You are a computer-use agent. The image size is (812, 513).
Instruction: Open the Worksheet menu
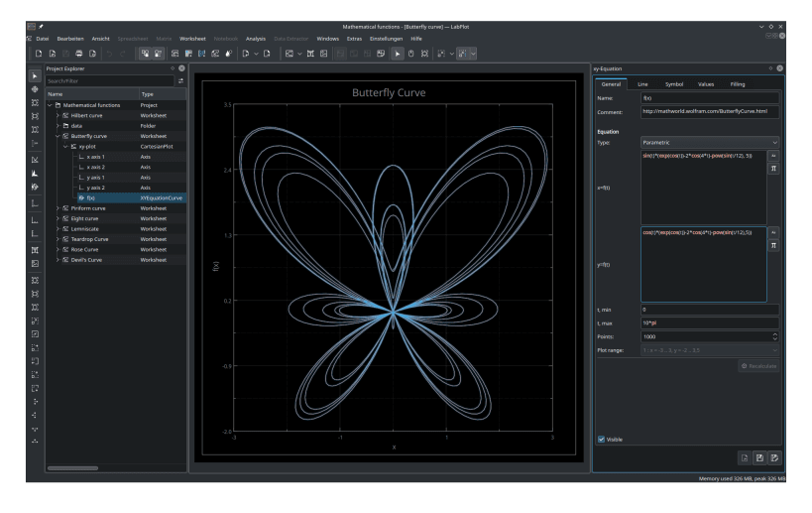(192, 38)
